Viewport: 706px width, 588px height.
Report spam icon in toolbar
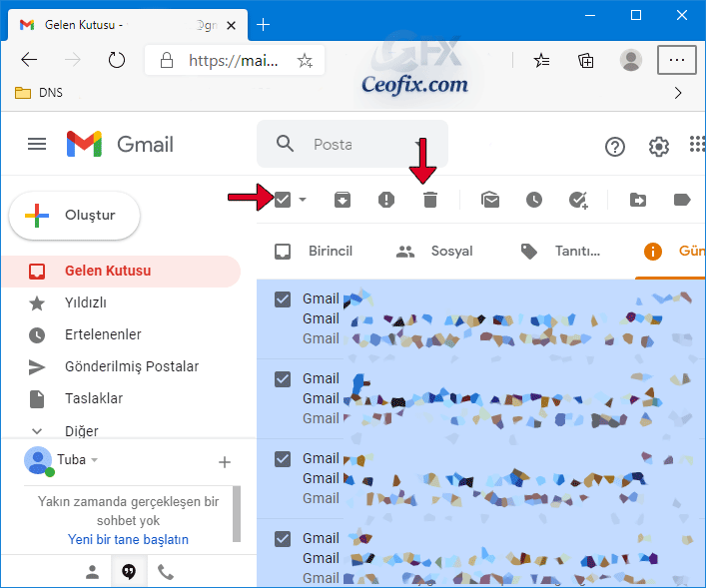386,200
